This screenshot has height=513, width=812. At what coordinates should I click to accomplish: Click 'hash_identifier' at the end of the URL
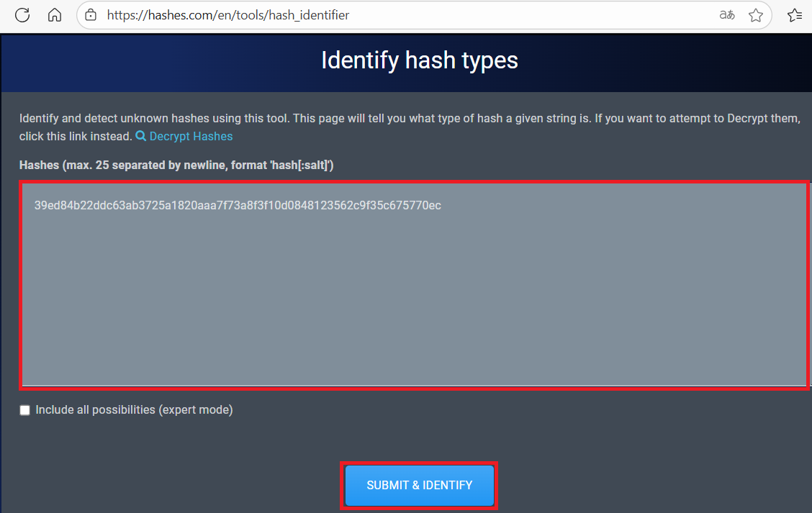[x=309, y=15]
